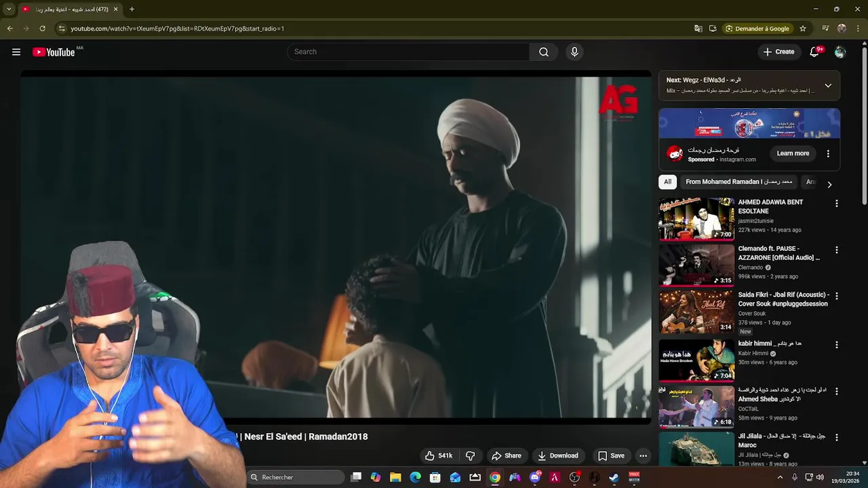Image resolution: width=868 pixels, height=488 pixels.
Task: Click the search magnifier button
Action: click(544, 52)
